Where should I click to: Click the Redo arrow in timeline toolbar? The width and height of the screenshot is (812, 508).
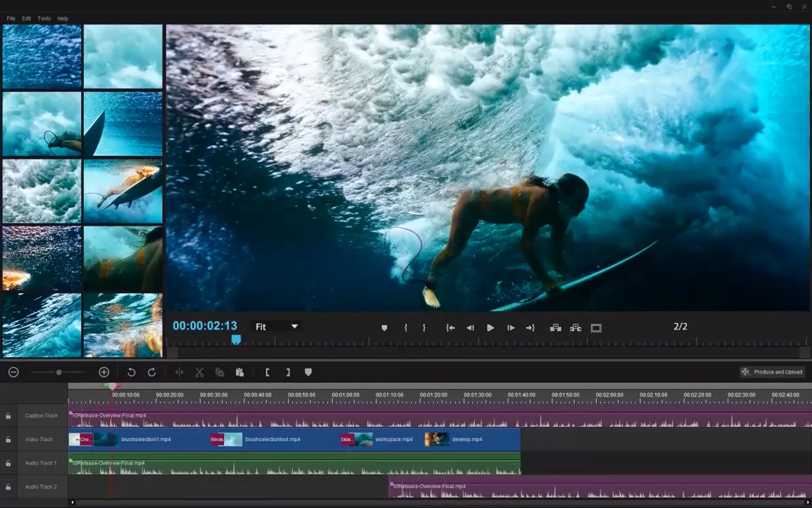[152, 372]
